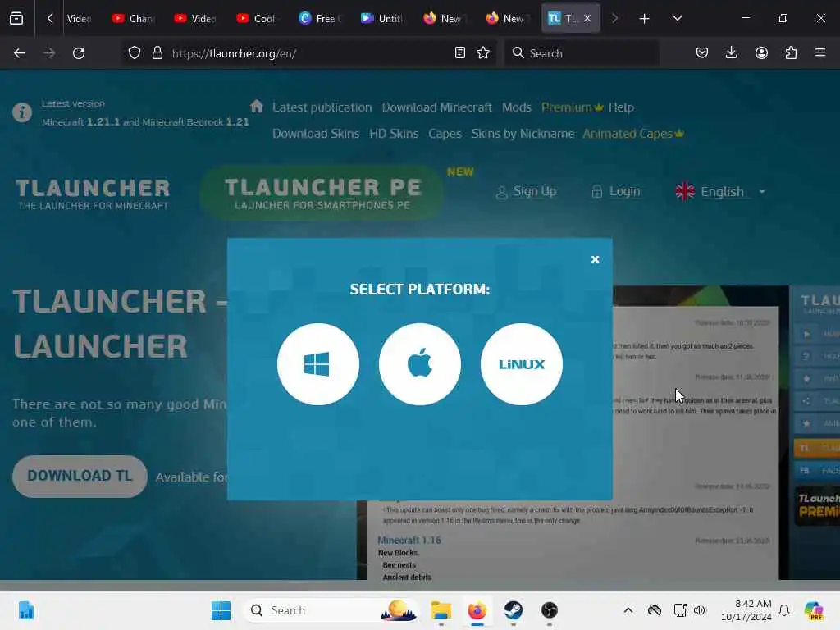840x630 pixels.
Task: Open the Firefox View tab icon
Action: coord(16,18)
